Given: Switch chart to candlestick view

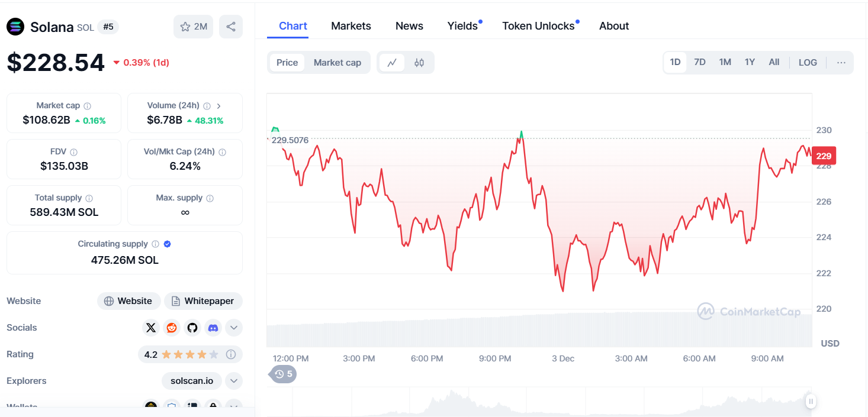Looking at the screenshot, I should click(419, 63).
